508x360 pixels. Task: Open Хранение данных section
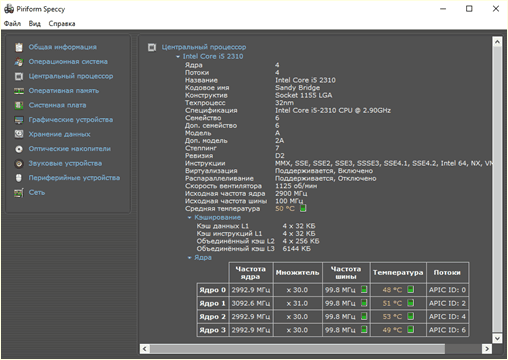click(x=59, y=134)
